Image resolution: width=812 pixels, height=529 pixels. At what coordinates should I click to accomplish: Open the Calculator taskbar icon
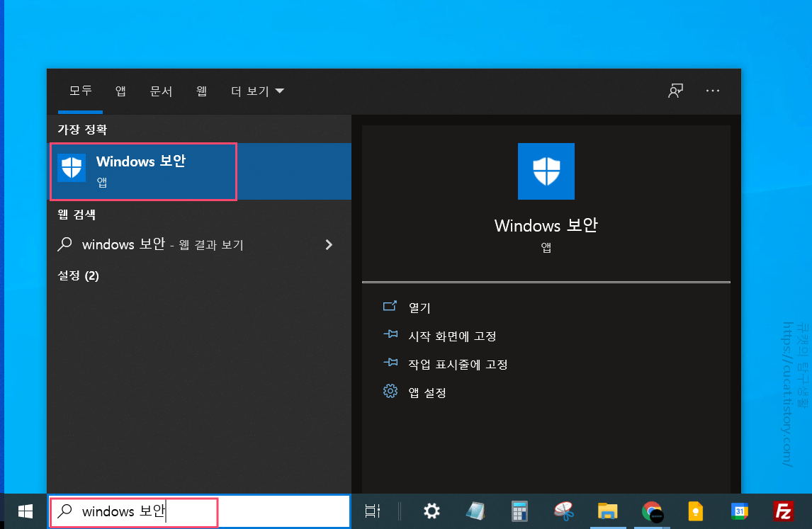click(519, 511)
